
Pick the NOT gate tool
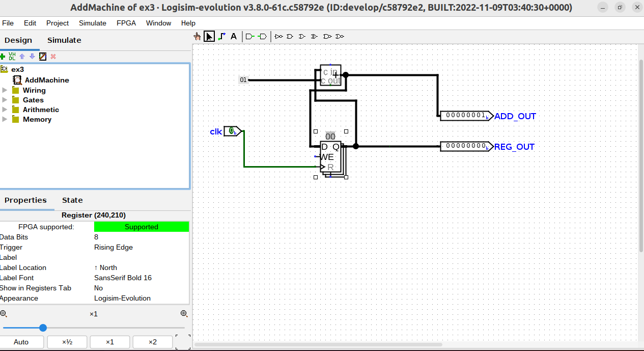click(278, 36)
